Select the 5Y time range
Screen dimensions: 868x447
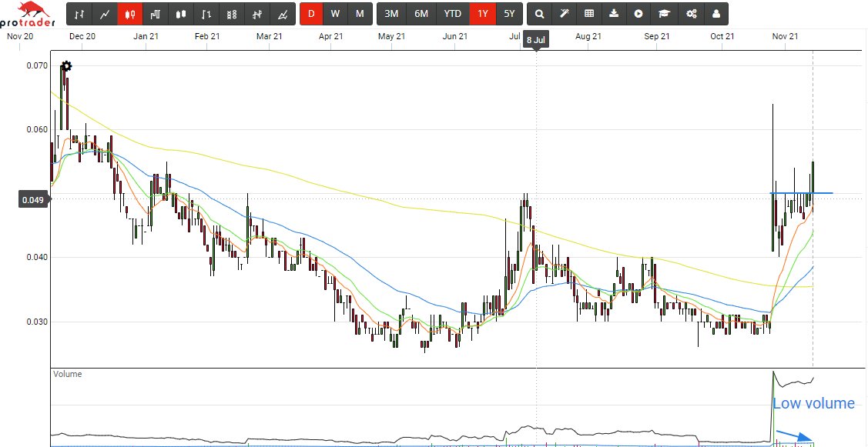pos(509,14)
